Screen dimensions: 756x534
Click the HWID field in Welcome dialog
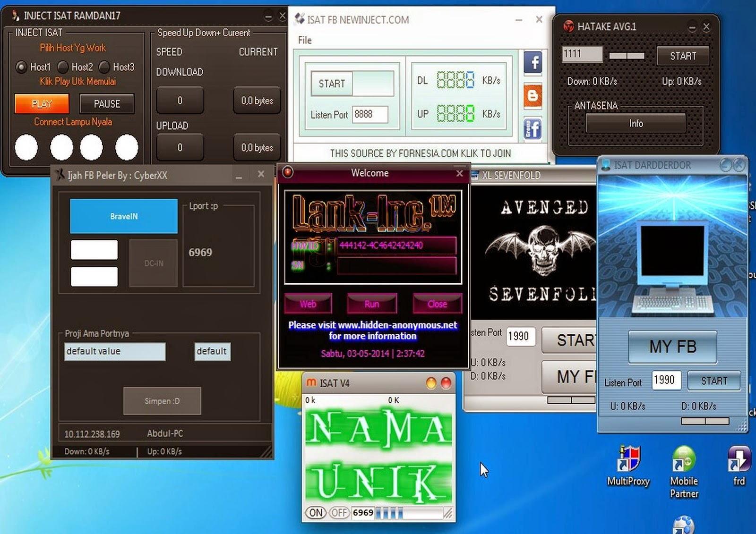tap(396, 245)
